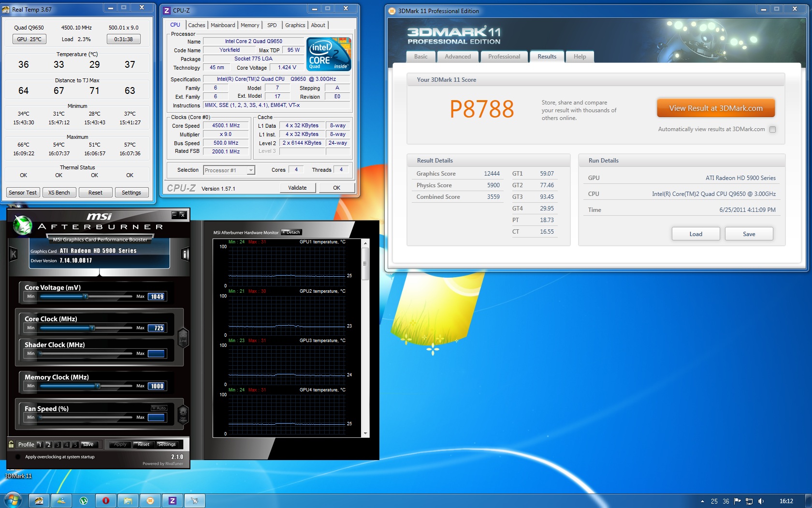The width and height of the screenshot is (812, 508).
Task: Open the Graphics tab in CPU-Z
Action: (295, 25)
